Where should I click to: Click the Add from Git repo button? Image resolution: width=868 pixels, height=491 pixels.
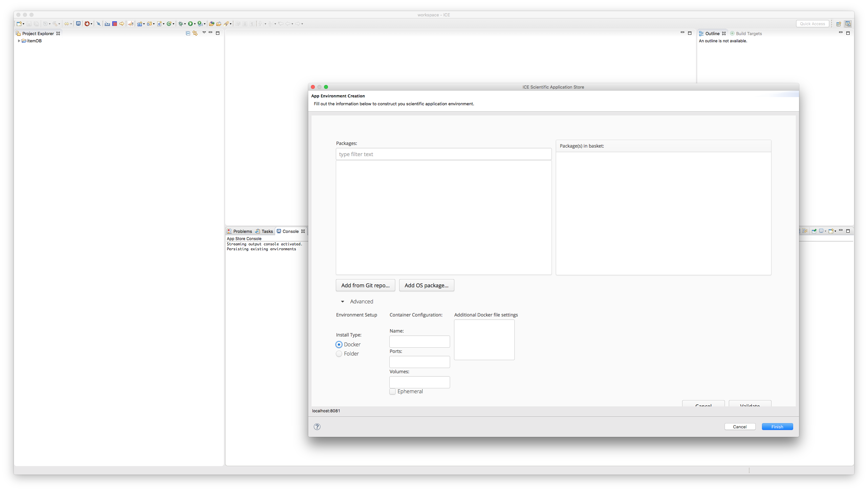(x=365, y=285)
